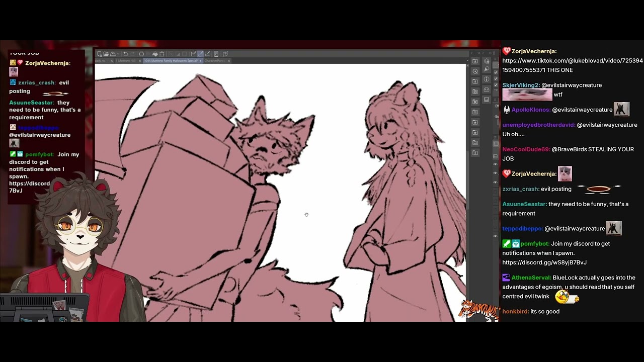Tick the top checkbox in the right panel

[496, 72]
